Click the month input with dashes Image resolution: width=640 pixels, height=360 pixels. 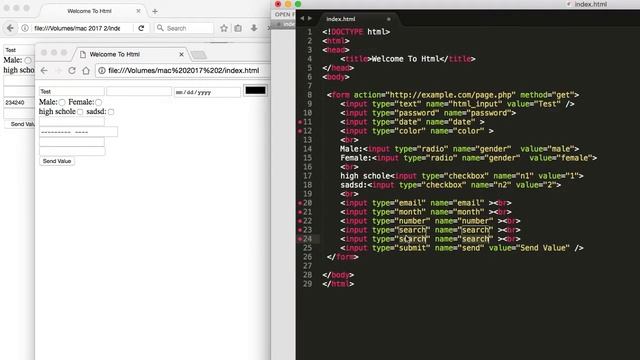(78, 132)
